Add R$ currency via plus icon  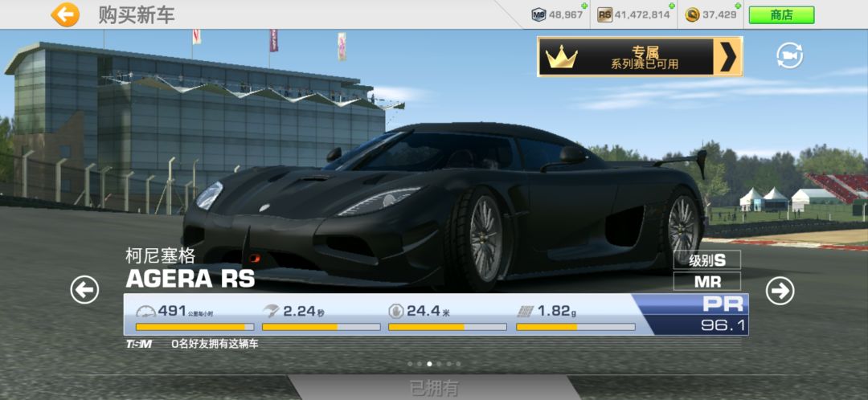(x=671, y=6)
